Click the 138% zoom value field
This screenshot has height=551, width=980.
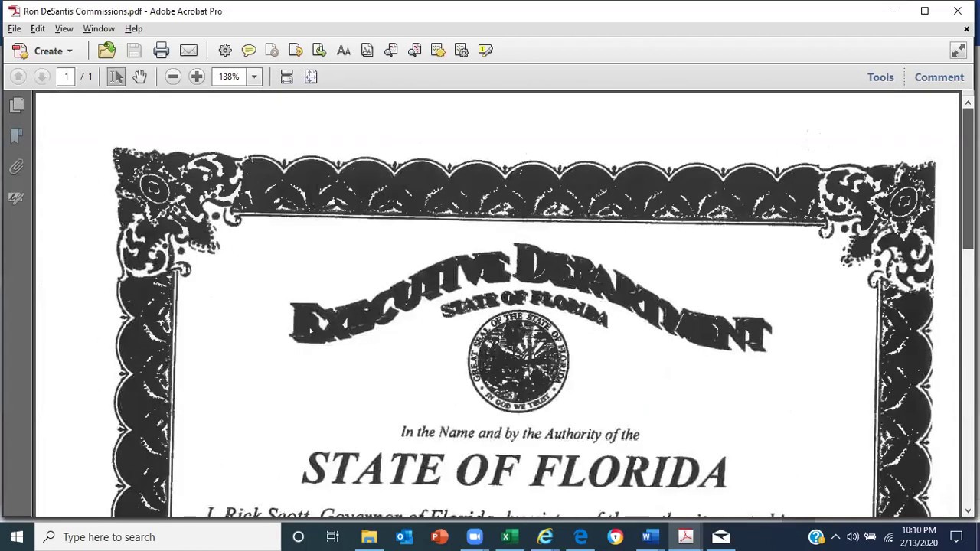coord(229,77)
